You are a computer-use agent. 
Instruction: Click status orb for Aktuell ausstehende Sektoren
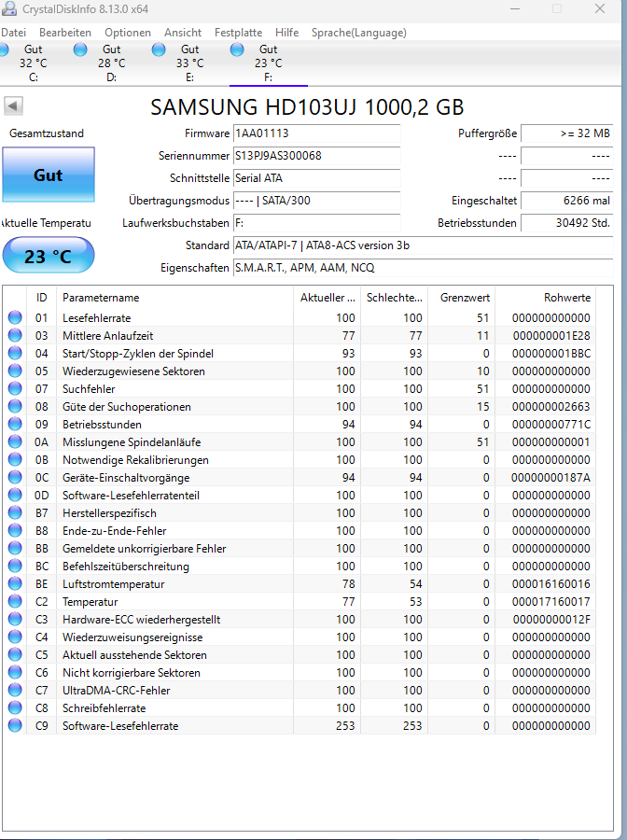15,654
